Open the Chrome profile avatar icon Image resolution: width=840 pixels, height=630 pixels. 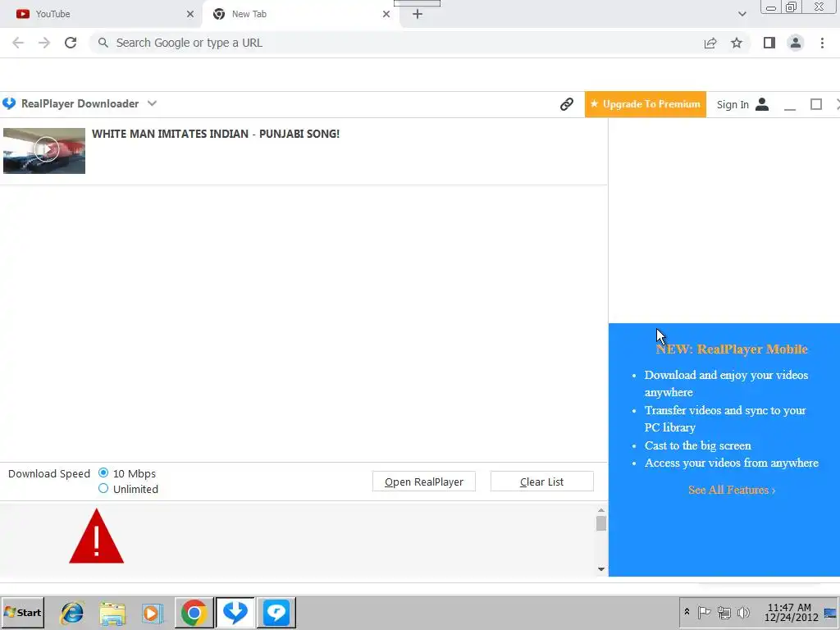pyautogui.click(x=796, y=43)
